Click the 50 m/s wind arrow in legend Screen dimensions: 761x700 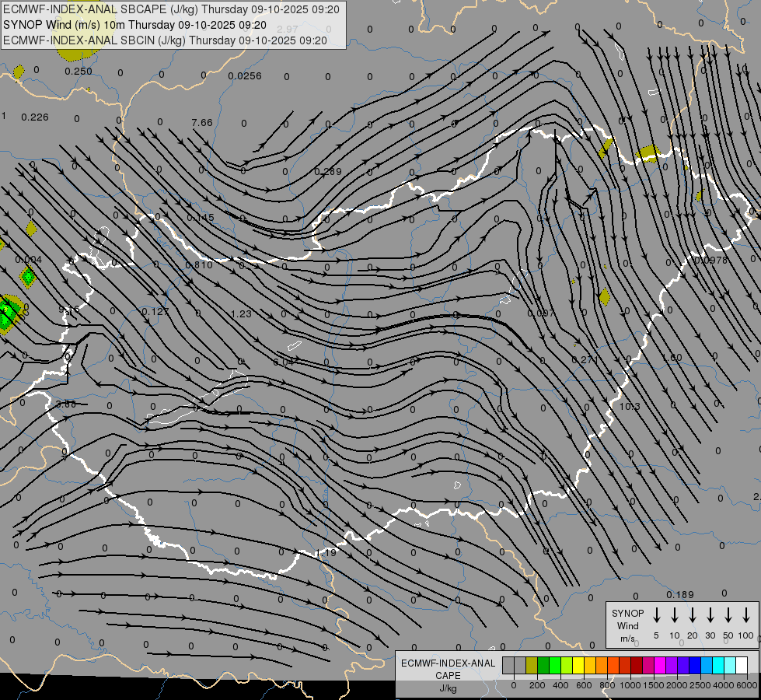tap(728, 615)
